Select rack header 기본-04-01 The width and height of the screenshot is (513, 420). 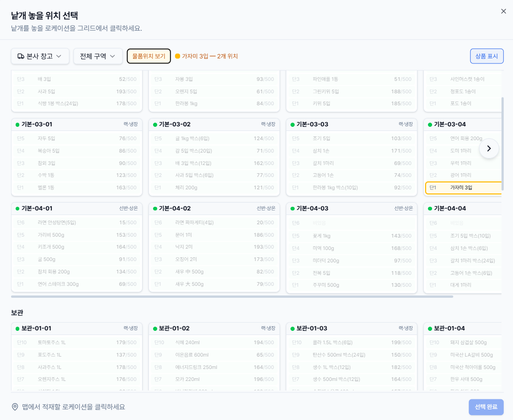point(77,208)
